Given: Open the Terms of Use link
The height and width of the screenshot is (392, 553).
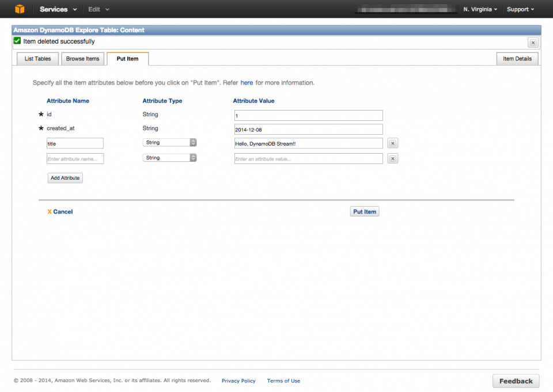Looking at the screenshot, I should [x=283, y=380].
